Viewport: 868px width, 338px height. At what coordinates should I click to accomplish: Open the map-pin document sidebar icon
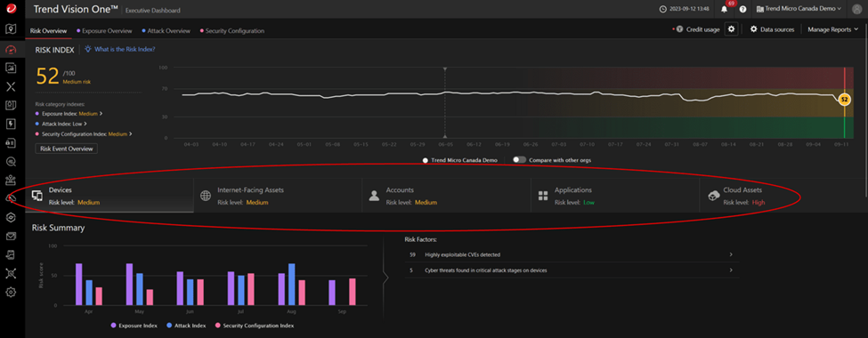click(11, 29)
